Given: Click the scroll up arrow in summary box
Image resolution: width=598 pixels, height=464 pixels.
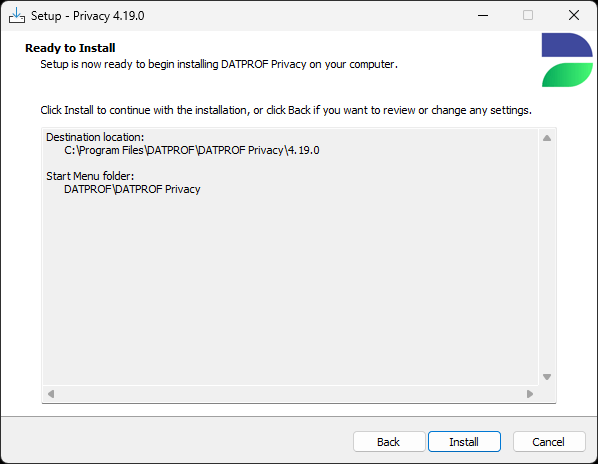Looking at the screenshot, I should [547, 138].
